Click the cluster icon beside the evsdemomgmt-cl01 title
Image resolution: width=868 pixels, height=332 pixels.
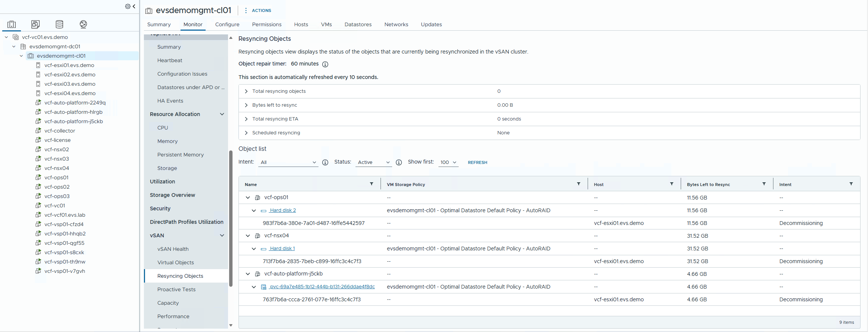coord(149,11)
